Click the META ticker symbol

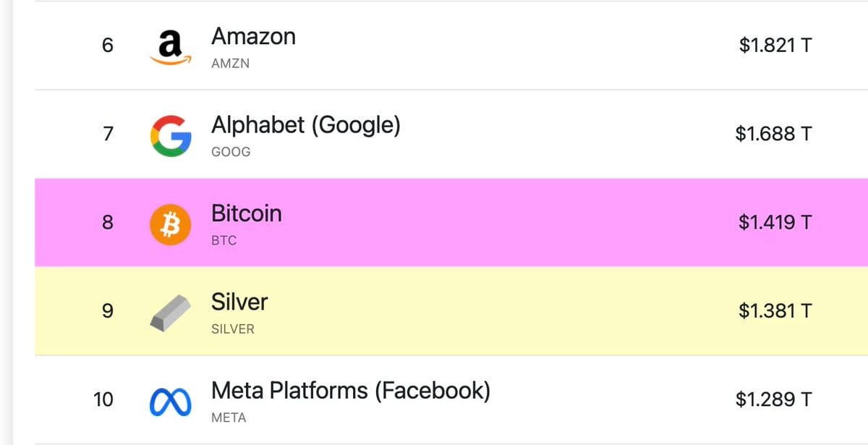[x=229, y=418]
